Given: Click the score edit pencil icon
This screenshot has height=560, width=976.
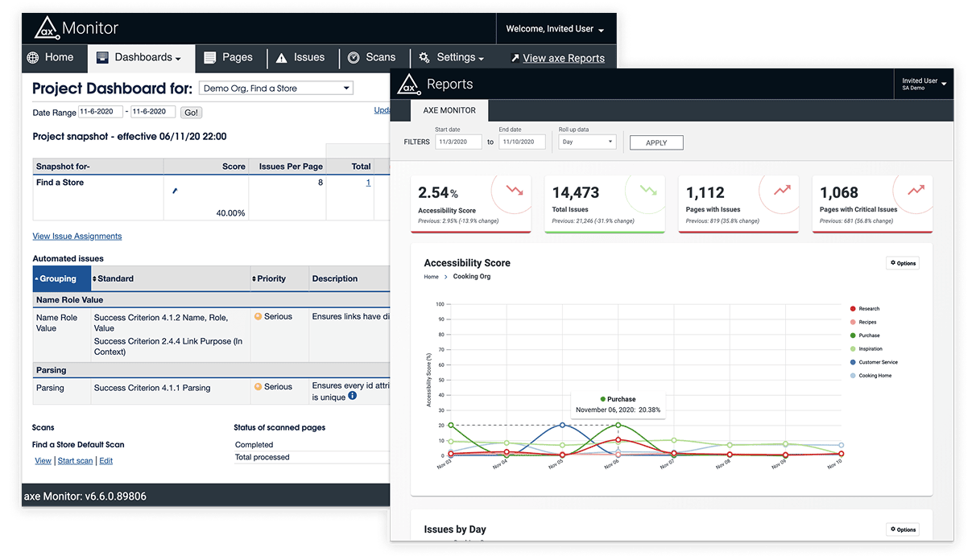Looking at the screenshot, I should (175, 191).
